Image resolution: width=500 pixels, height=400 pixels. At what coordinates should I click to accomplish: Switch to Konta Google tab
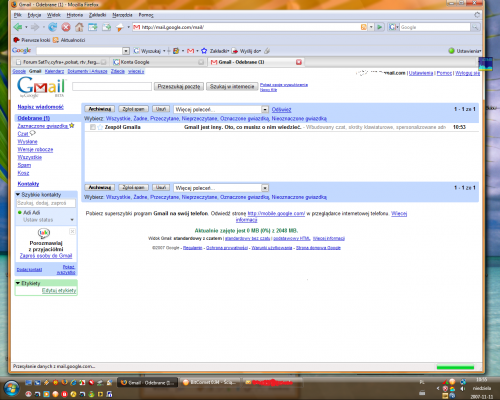tap(158, 62)
